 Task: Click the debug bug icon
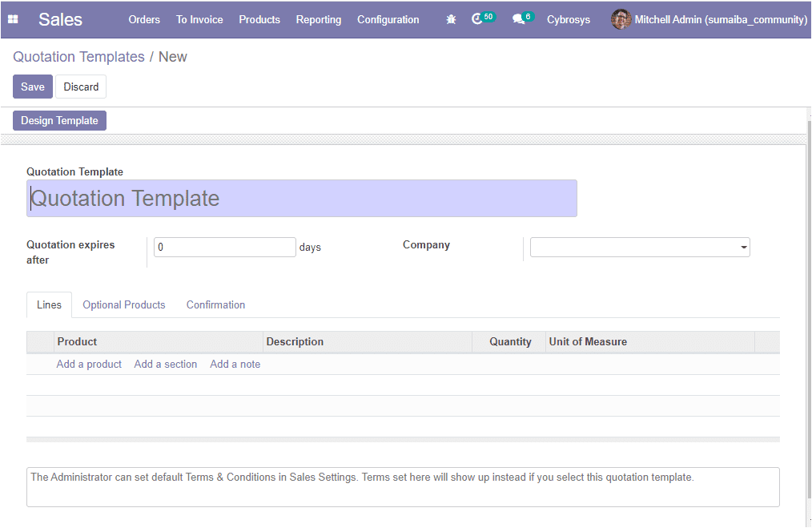tap(451, 19)
